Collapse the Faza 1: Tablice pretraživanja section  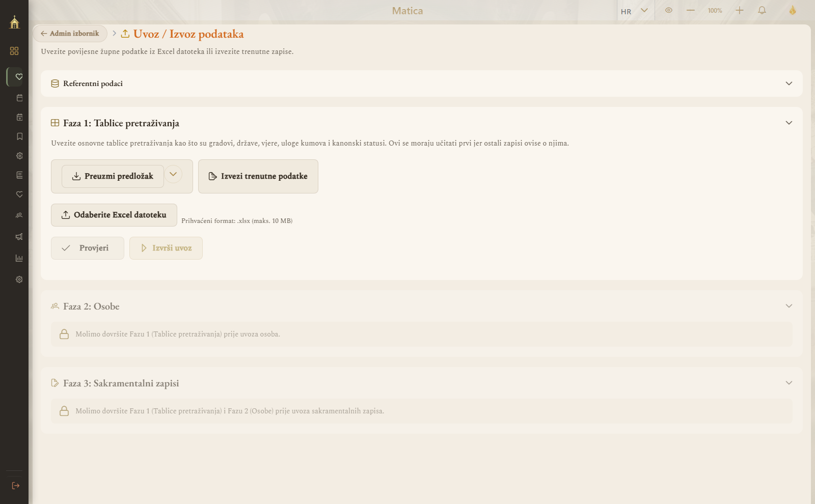789,123
